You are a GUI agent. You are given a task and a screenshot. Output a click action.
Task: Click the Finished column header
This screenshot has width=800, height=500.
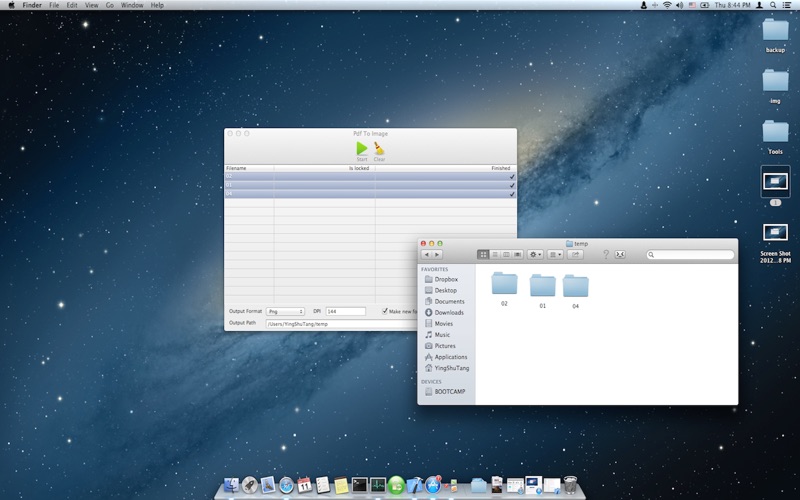[x=500, y=168]
